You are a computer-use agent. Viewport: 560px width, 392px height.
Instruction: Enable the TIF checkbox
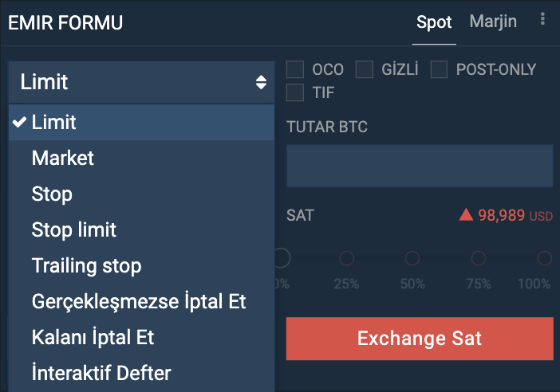coord(295,92)
